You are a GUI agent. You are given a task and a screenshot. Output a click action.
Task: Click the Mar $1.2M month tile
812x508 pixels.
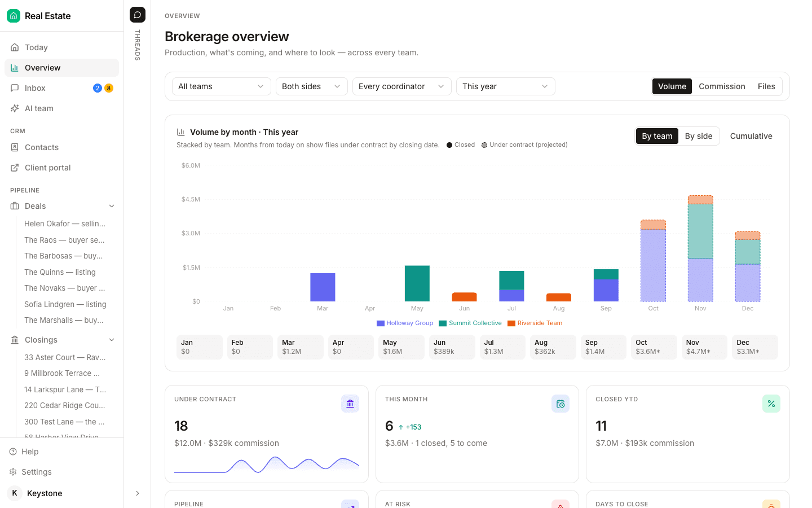[301, 347]
